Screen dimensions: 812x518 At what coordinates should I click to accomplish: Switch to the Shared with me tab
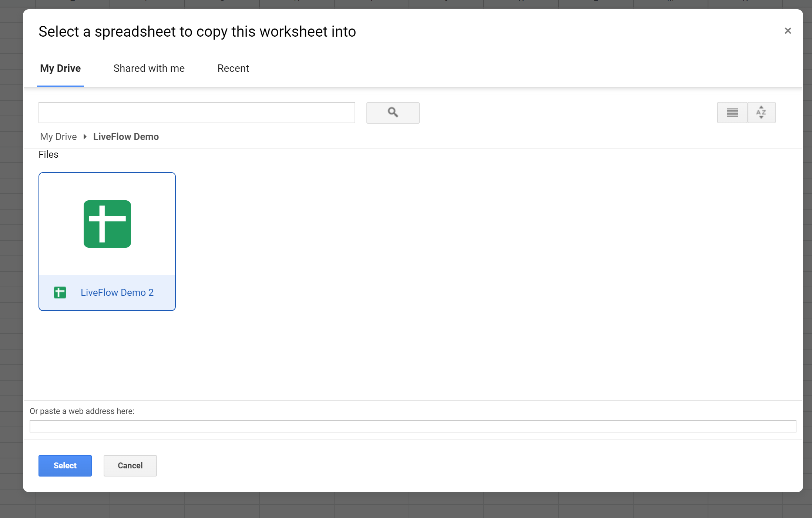(149, 68)
